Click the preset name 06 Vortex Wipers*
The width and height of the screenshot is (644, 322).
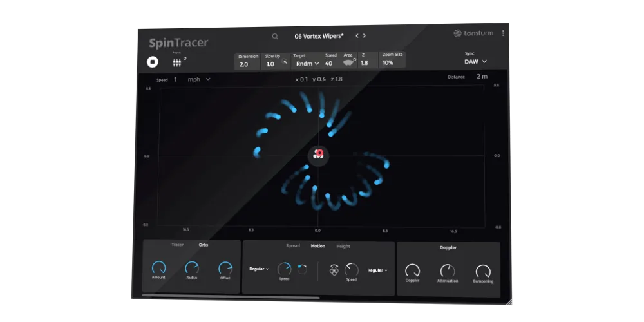[319, 36]
